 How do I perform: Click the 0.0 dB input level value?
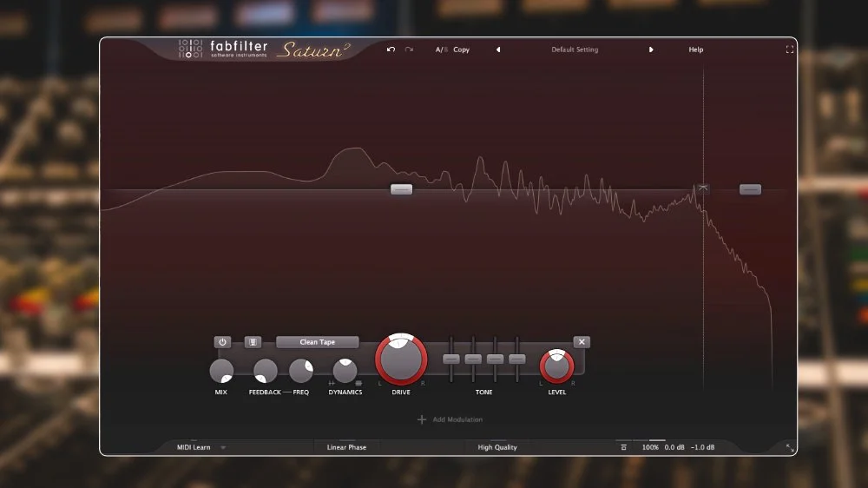(x=674, y=447)
